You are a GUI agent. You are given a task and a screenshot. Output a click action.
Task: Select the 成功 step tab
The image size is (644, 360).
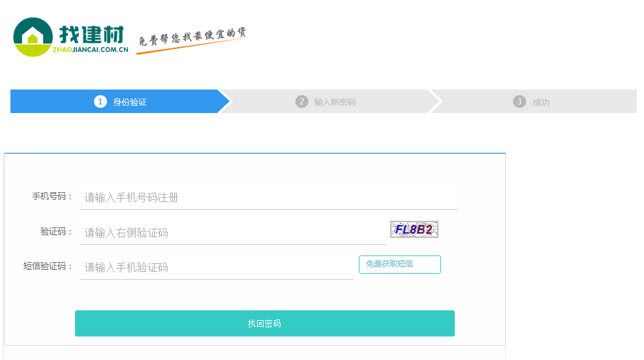tap(536, 101)
